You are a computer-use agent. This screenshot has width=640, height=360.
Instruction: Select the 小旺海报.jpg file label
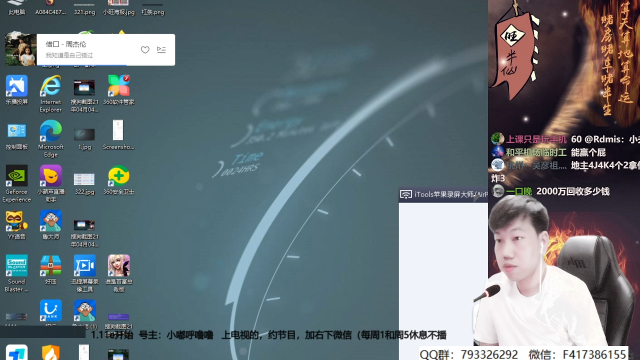click(118, 12)
